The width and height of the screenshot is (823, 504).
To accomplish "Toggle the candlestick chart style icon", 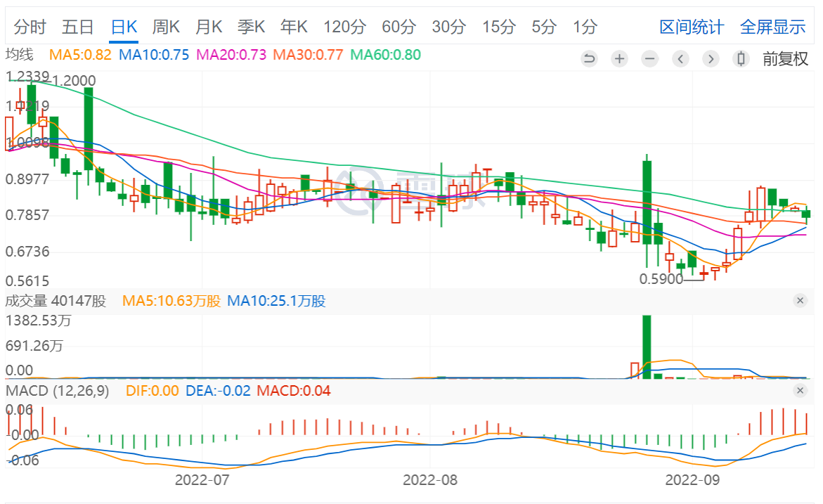I will [x=740, y=59].
